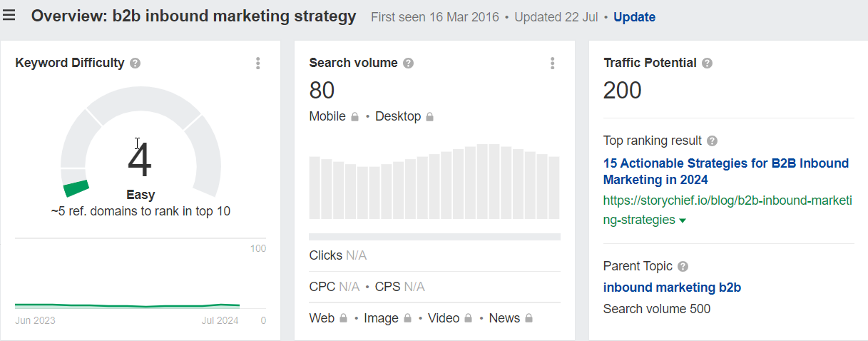The image size is (868, 341).
Task: Open the 15 Actionable Strategies article link
Action: coord(726,171)
